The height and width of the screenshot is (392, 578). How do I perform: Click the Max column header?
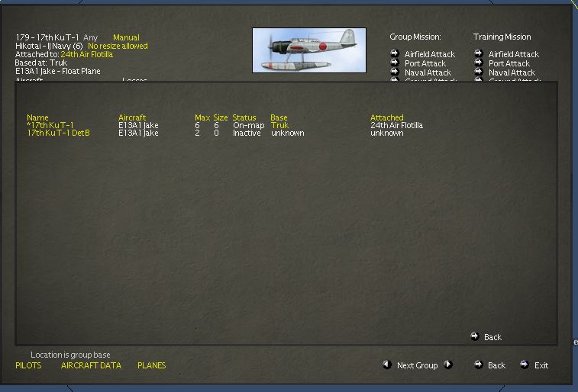(x=202, y=117)
